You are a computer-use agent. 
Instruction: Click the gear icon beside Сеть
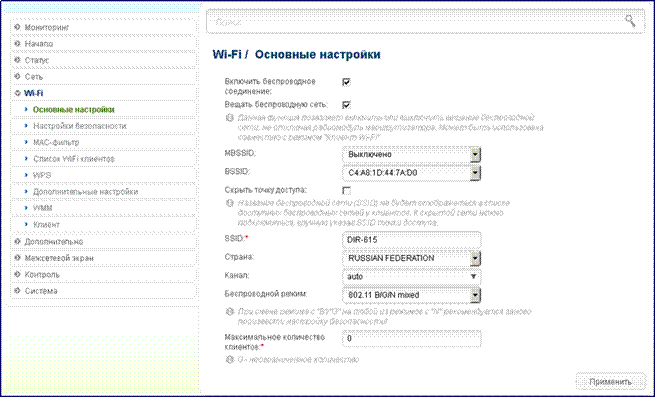pos(17,76)
